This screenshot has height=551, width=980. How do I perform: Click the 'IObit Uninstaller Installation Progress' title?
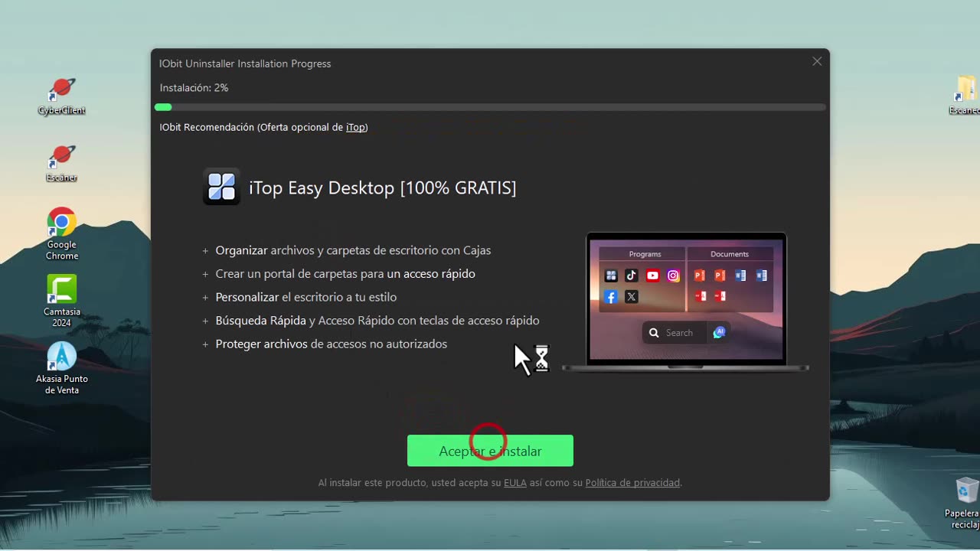[x=245, y=64]
